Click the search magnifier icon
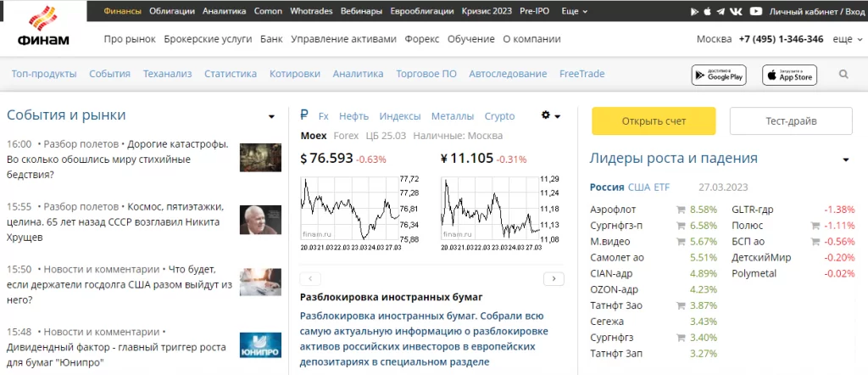The height and width of the screenshot is (375, 868). coord(844,75)
